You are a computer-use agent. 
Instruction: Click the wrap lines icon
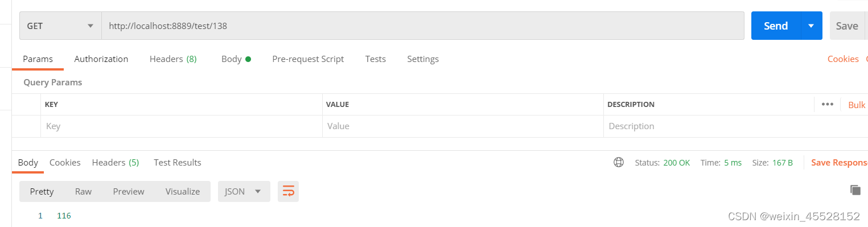(288, 192)
